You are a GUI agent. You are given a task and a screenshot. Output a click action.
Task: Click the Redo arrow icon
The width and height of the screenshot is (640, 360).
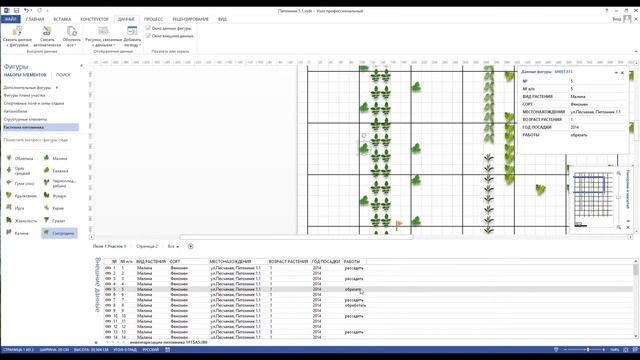39,11
